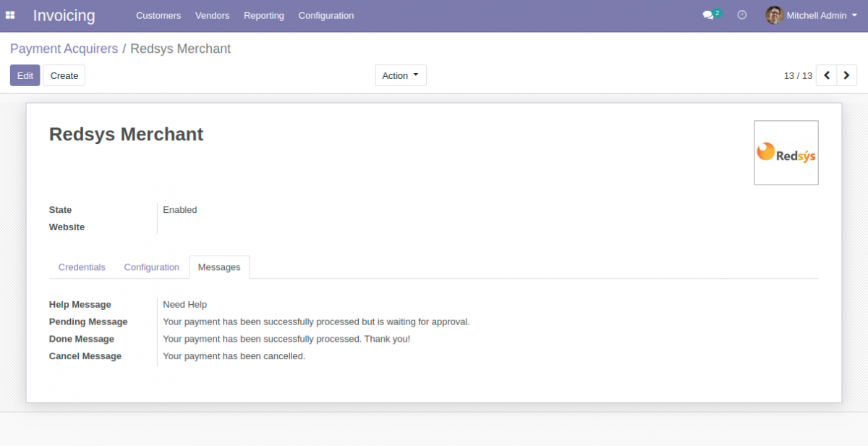This screenshot has height=446, width=868.
Task: Open the Configuration menu
Action: pyautogui.click(x=325, y=15)
